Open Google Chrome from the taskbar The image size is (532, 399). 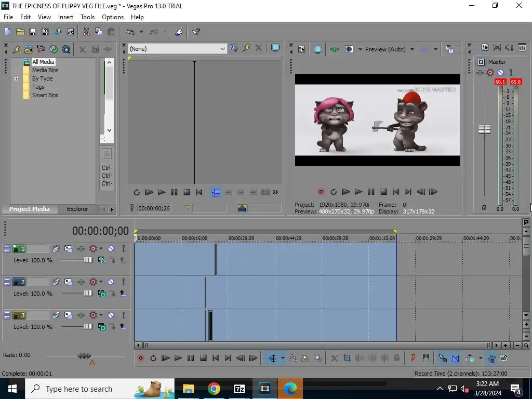214,389
